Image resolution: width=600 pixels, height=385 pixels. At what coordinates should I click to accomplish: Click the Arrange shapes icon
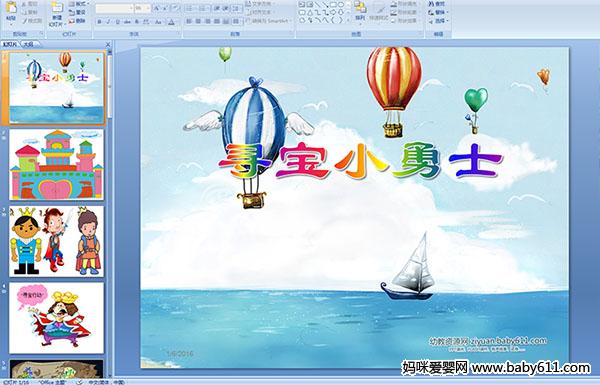coord(360,11)
